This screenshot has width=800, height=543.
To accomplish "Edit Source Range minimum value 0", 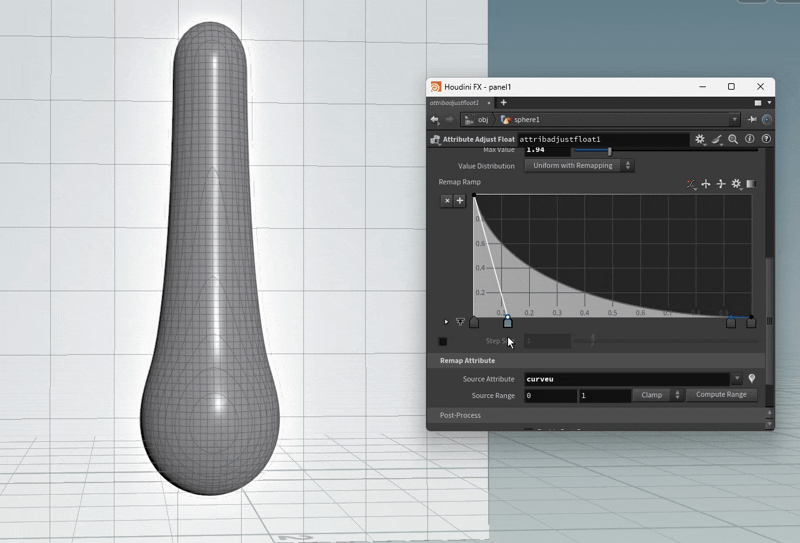I will point(551,396).
